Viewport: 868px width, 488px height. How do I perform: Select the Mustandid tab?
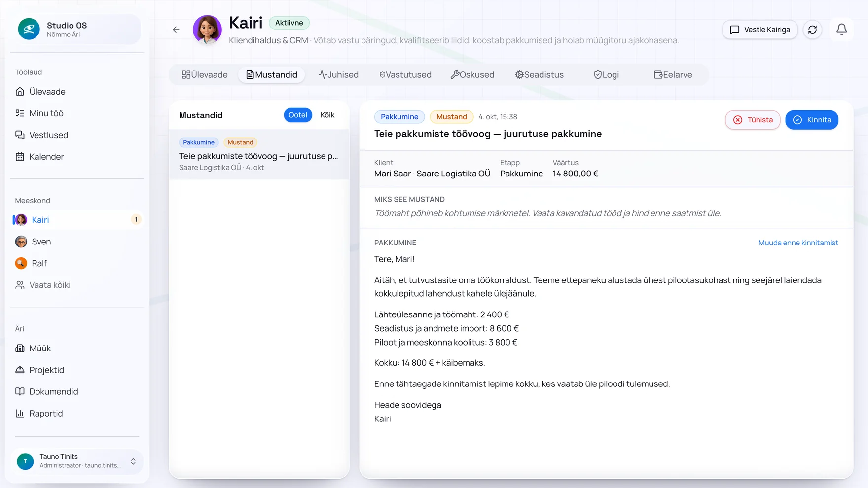tap(272, 75)
